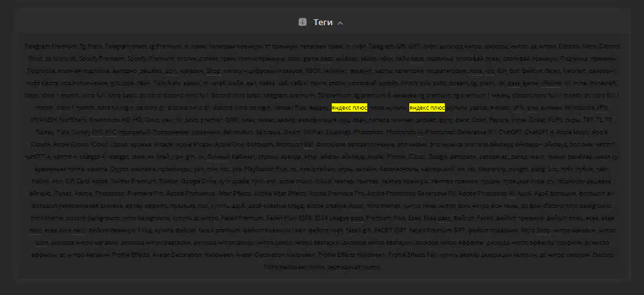Click the Теги section heading
The image size is (644, 295).
click(323, 22)
